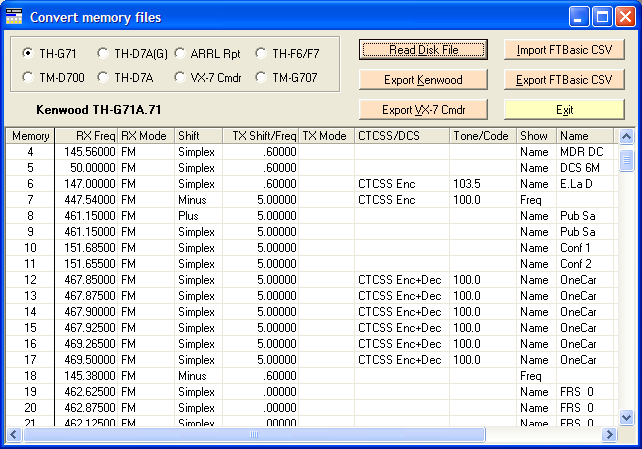Click the Show column header
The image size is (642, 449).
coord(537,136)
